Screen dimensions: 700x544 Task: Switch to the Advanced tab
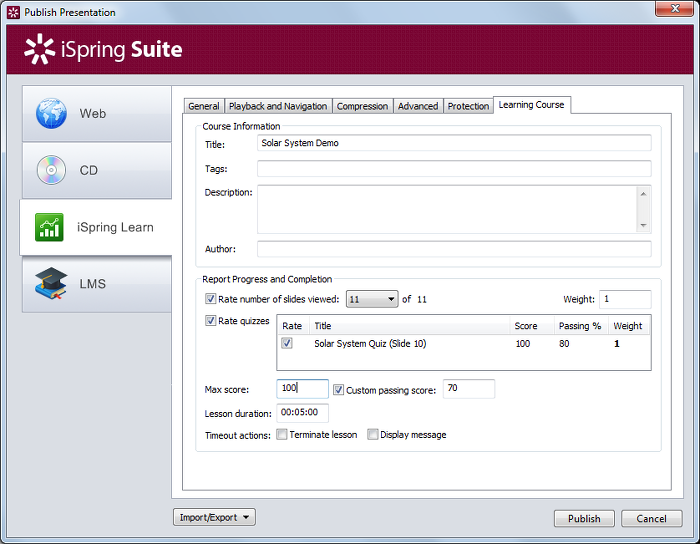[418, 106]
